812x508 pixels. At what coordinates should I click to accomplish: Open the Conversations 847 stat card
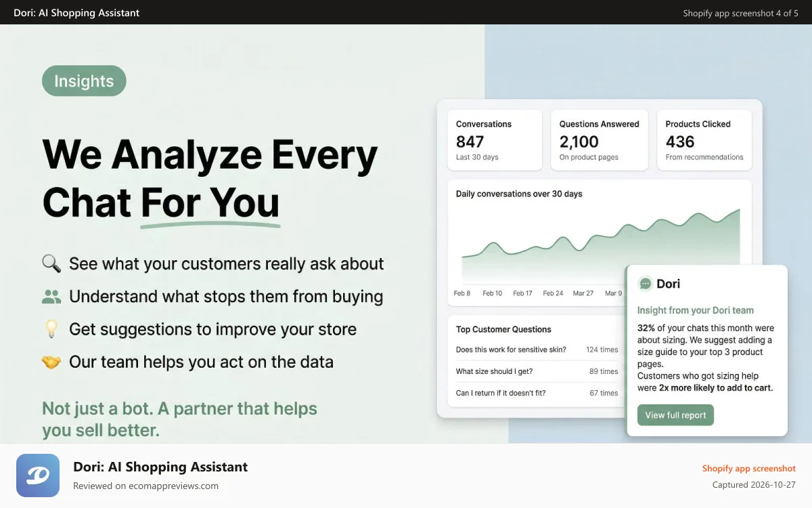point(495,140)
